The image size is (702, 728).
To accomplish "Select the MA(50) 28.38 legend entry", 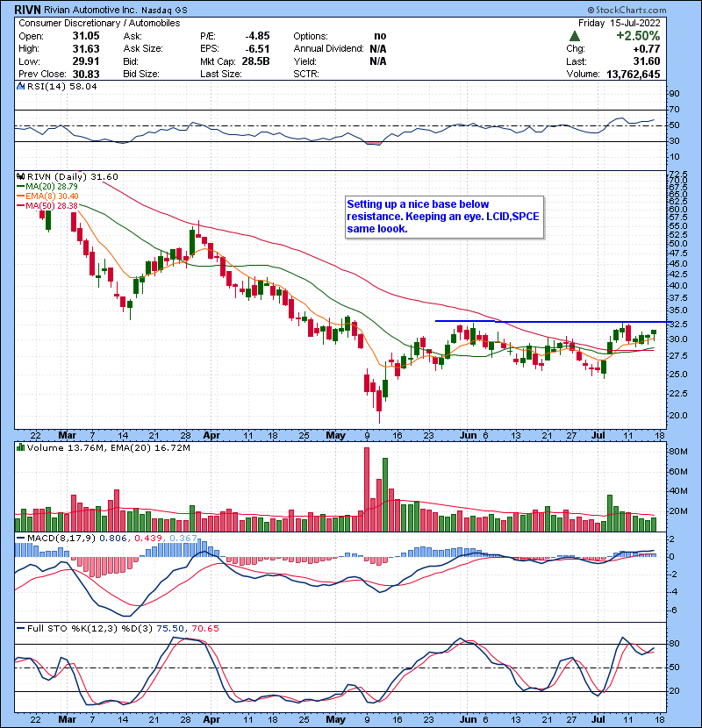I will click(47, 205).
